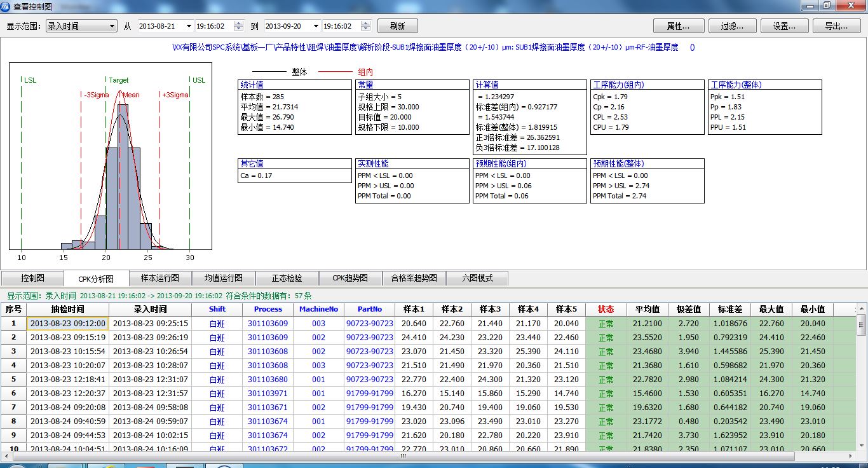Switch to the 控制图 tab
The image size is (868, 468).
coord(32,278)
